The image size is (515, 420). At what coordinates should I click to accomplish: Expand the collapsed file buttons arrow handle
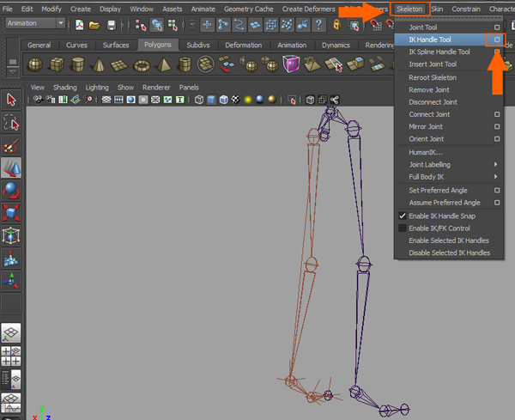(x=123, y=25)
